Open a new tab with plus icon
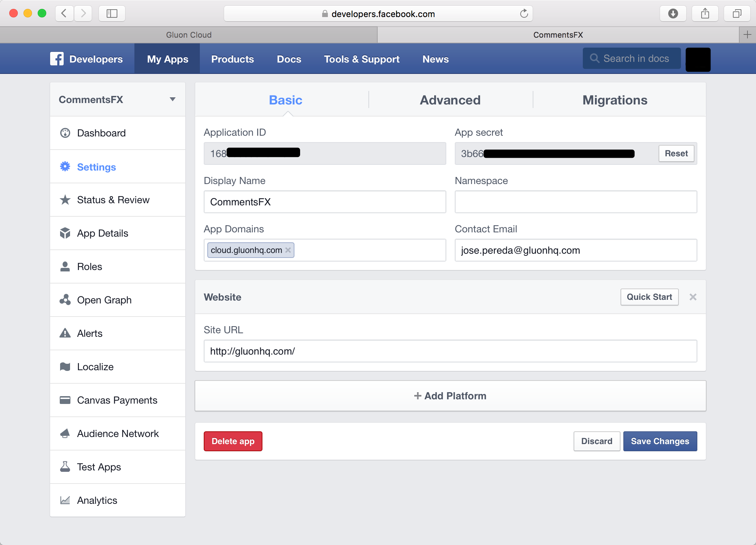Viewport: 756px width, 545px height. [747, 34]
